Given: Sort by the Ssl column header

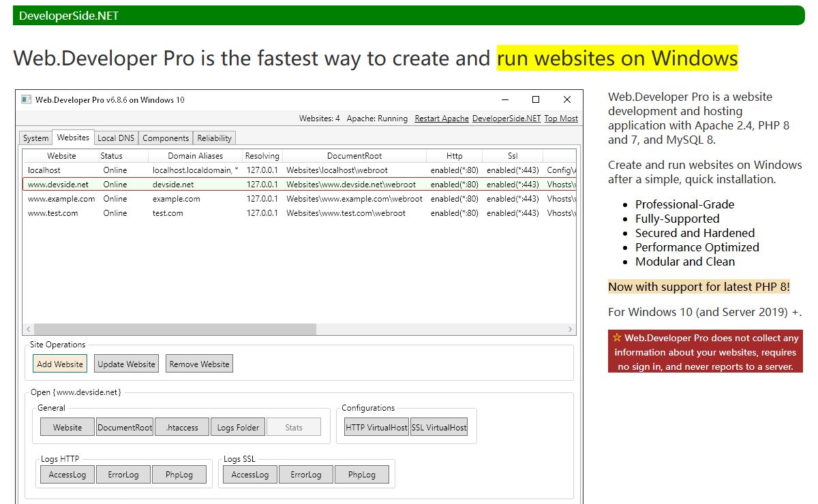Looking at the screenshot, I should click(513, 156).
